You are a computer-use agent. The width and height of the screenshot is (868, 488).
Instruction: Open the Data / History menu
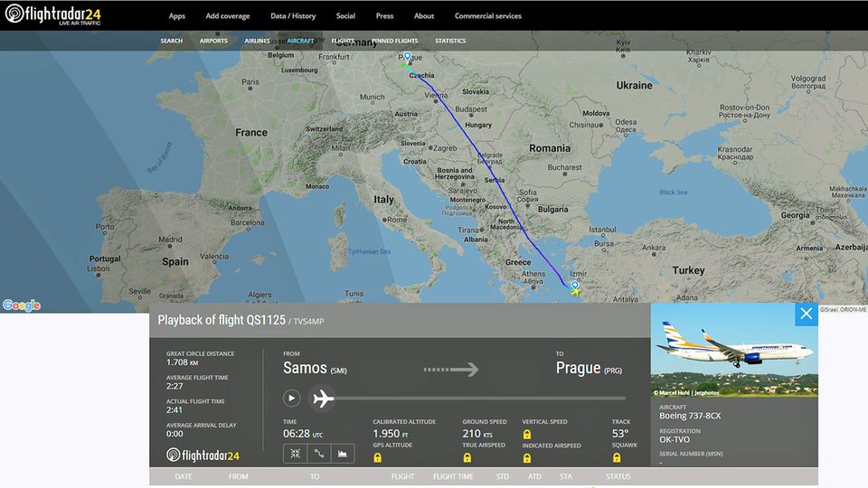point(293,16)
